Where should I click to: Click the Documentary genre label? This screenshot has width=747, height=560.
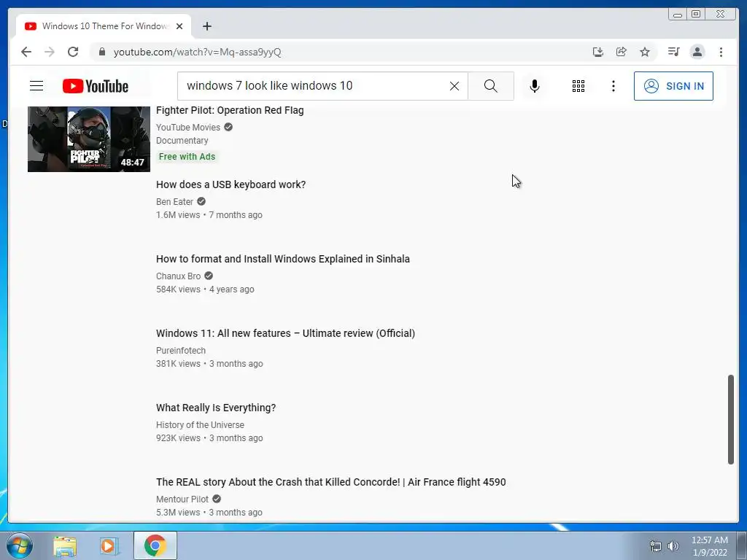[x=182, y=141]
